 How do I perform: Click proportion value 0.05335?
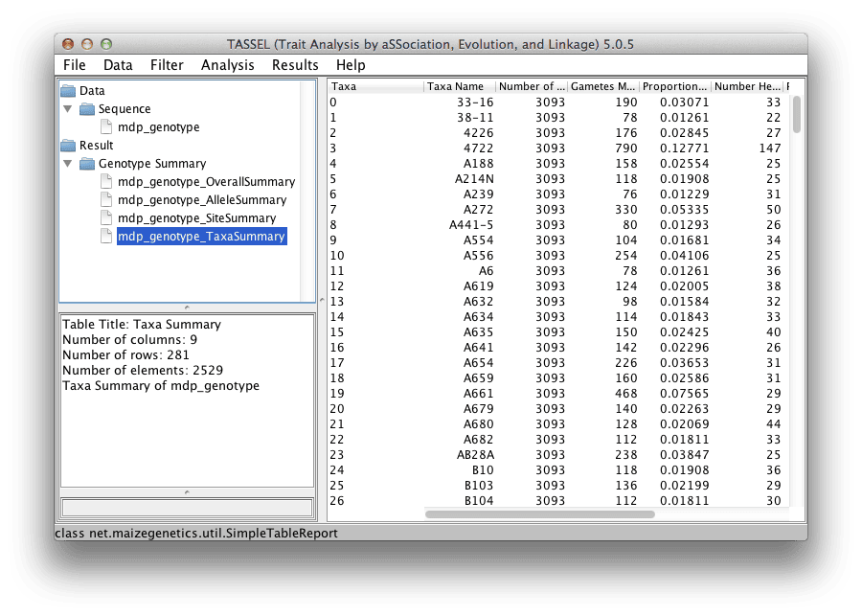point(685,210)
